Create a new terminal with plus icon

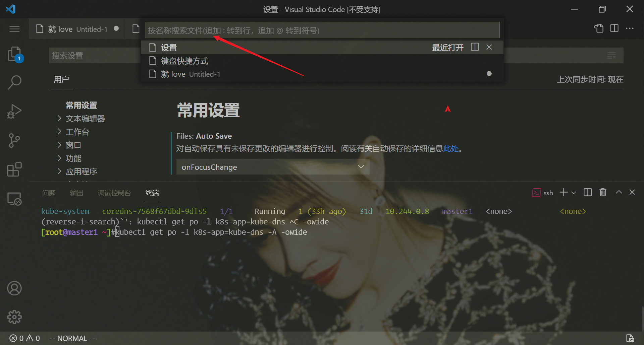tap(564, 192)
